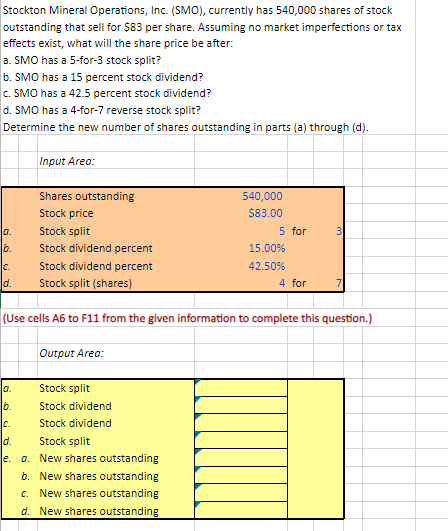Select the Shares outstanding value 540,000
The image size is (448, 531).
(x=262, y=196)
